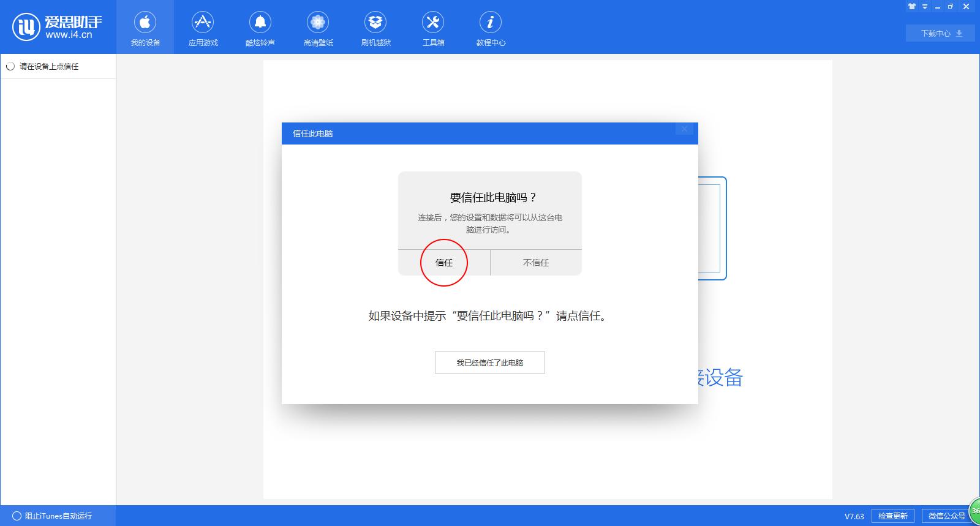Open 刷机越狱 flash and jailbreak section
Screen dimensions: 980x526
[375, 28]
